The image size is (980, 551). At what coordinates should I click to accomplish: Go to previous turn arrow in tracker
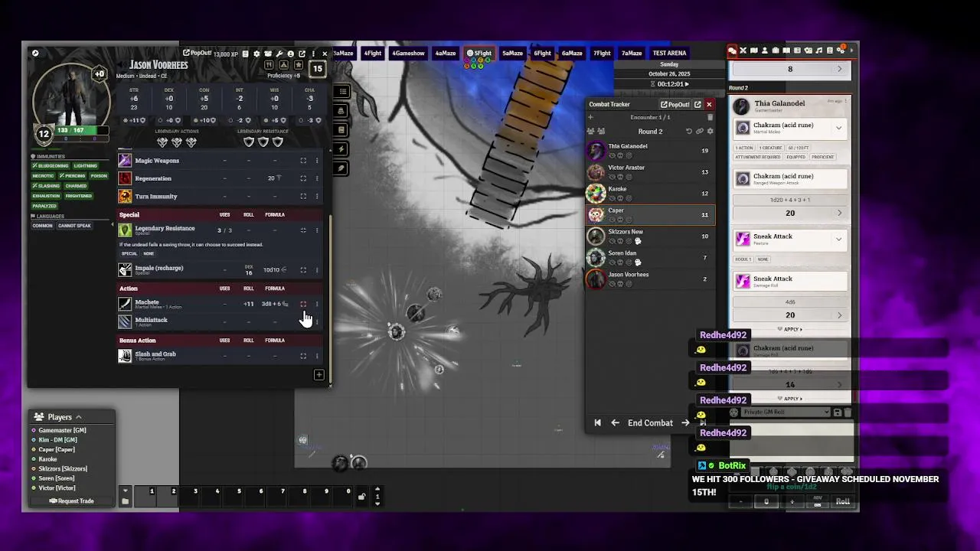pos(615,422)
